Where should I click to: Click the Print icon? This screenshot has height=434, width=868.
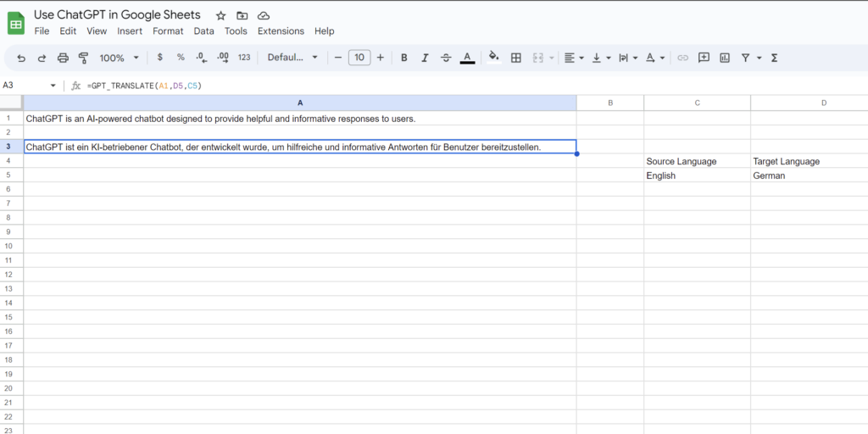[63, 58]
